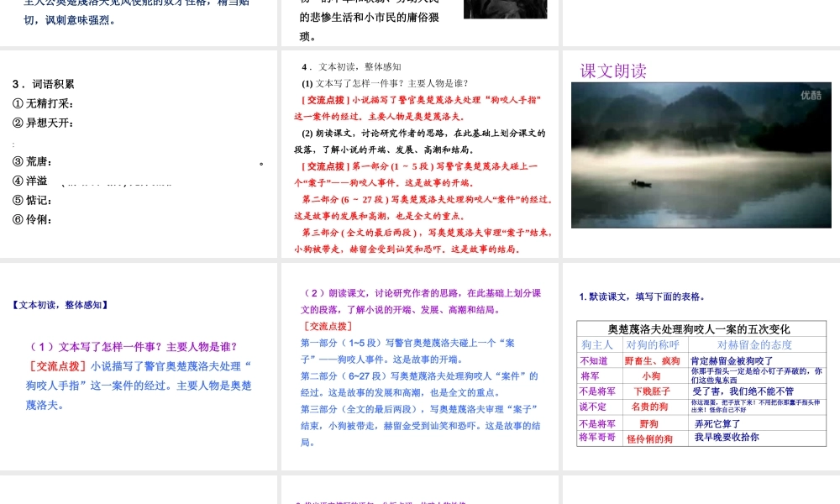Select the entry ③ 荒唐

point(32,161)
